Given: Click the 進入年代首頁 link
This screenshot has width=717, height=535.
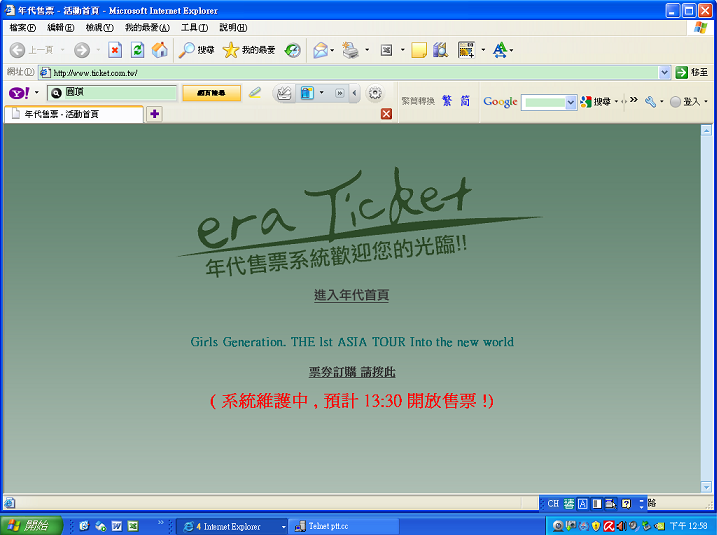Looking at the screenshot, I should point(351,295).
